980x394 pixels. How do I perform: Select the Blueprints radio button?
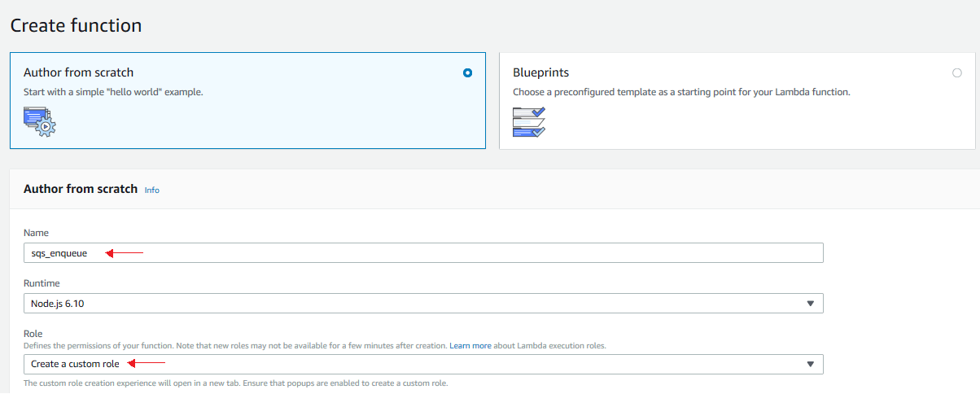[x=956, y=72]
